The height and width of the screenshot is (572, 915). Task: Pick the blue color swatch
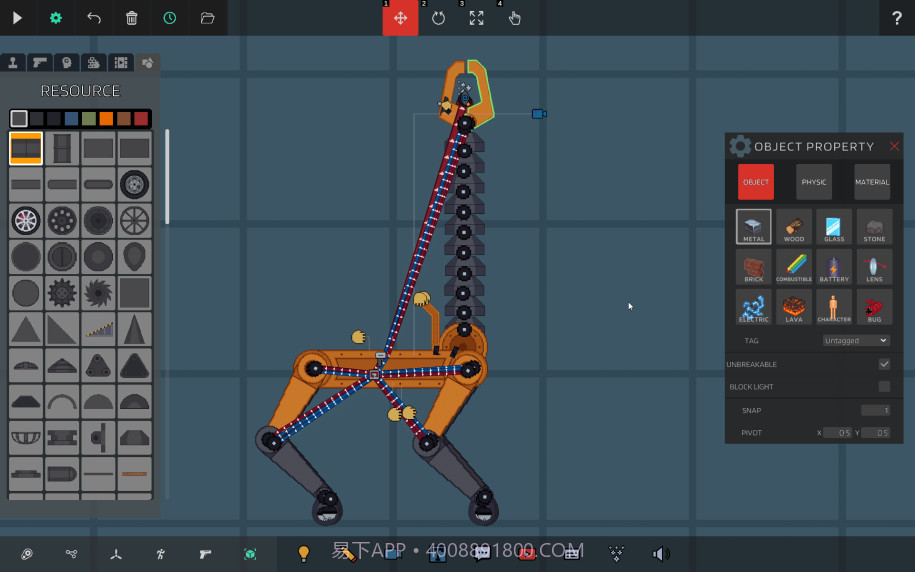point(71,119)
